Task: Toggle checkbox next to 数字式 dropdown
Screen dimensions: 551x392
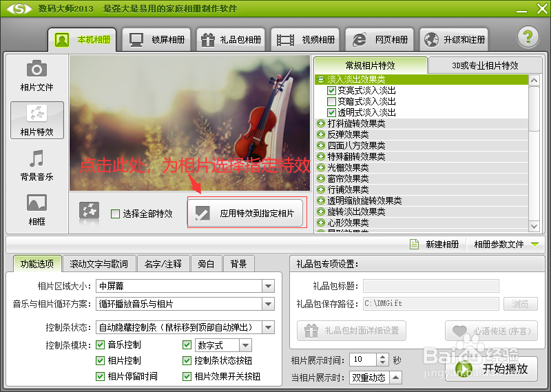Action: click(187, 344)
